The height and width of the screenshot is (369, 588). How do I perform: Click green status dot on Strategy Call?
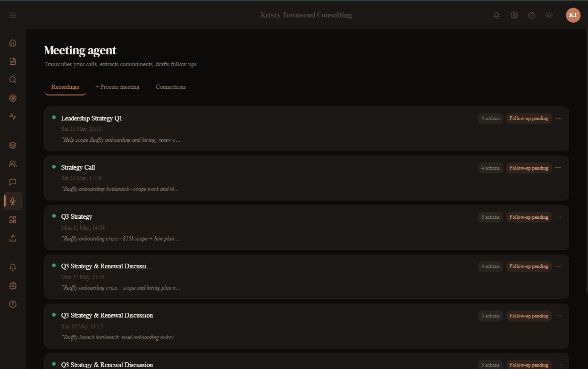click(54, 166)
